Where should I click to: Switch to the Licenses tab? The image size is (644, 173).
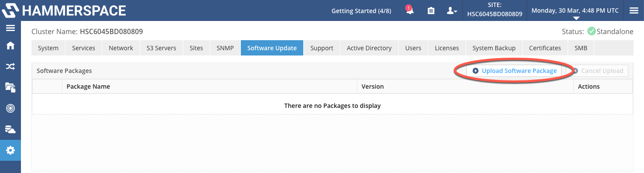click(x=447, y=48)
